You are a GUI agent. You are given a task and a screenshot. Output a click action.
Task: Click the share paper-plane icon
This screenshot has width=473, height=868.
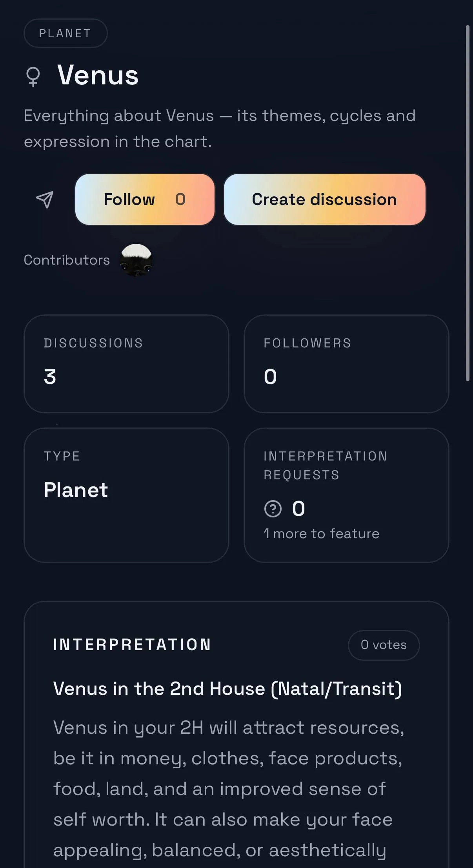(45, 200)
